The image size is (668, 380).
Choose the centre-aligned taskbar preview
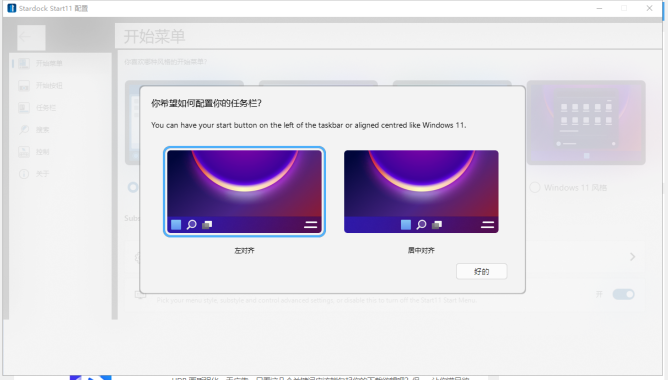coord(421,191)
